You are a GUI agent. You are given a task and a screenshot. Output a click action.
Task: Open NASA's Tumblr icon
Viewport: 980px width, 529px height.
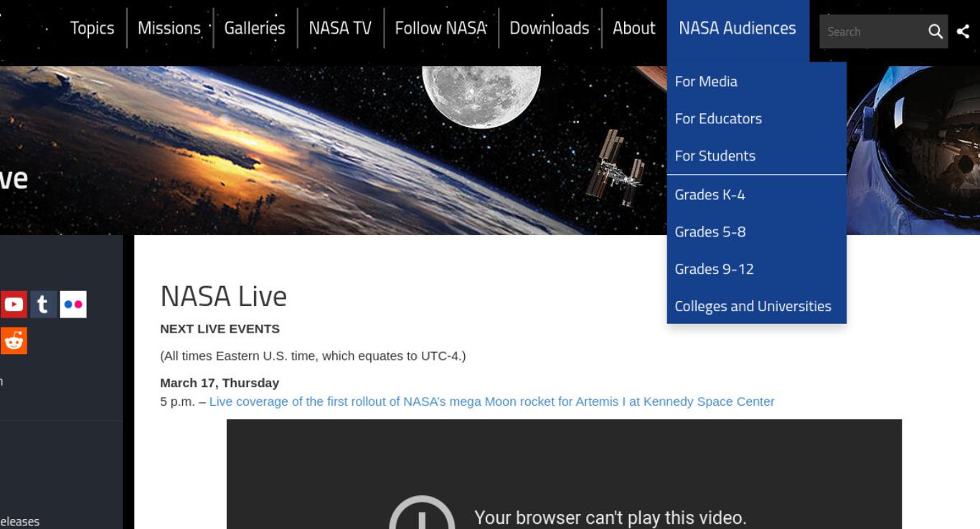tap(43, 305)
